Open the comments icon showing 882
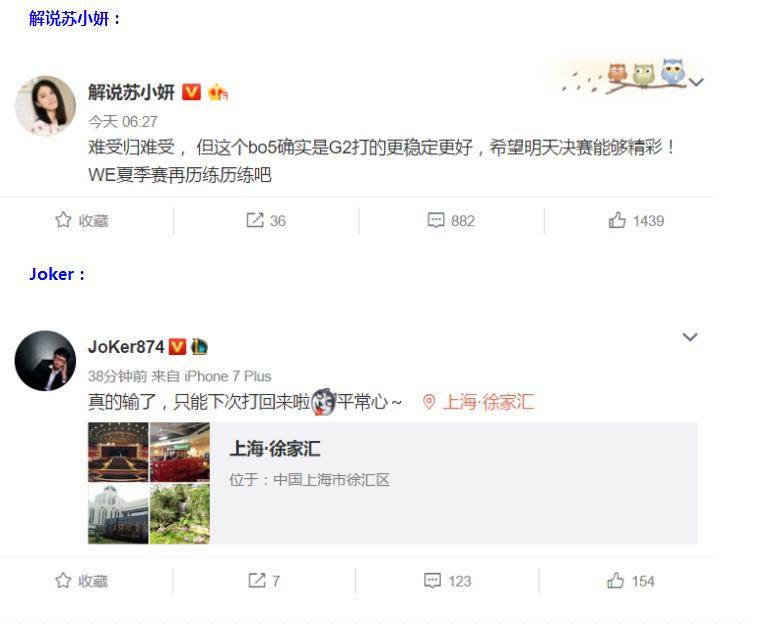 [x=436, y=220]
